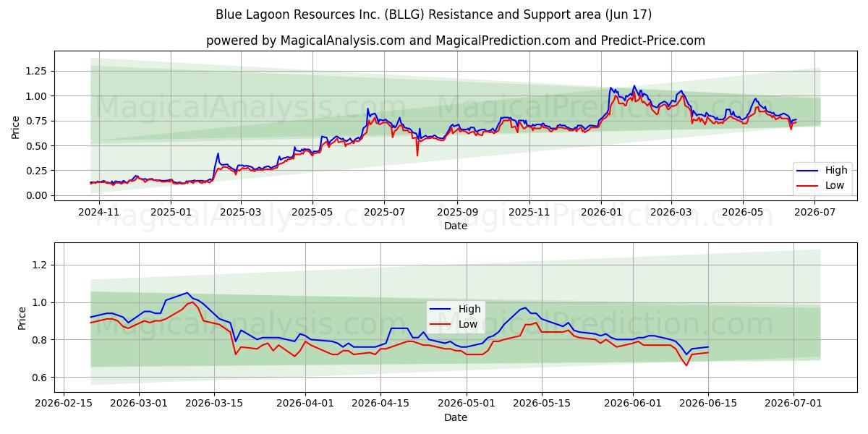Click the 'Price' axis label of lower chart

click(x=22, y=318)
